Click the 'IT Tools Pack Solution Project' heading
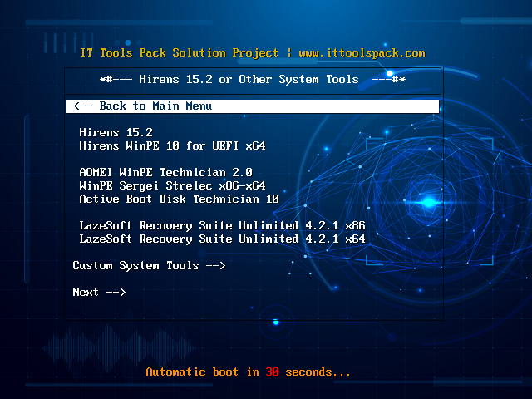The image size is (532, 399). [180, 53]
